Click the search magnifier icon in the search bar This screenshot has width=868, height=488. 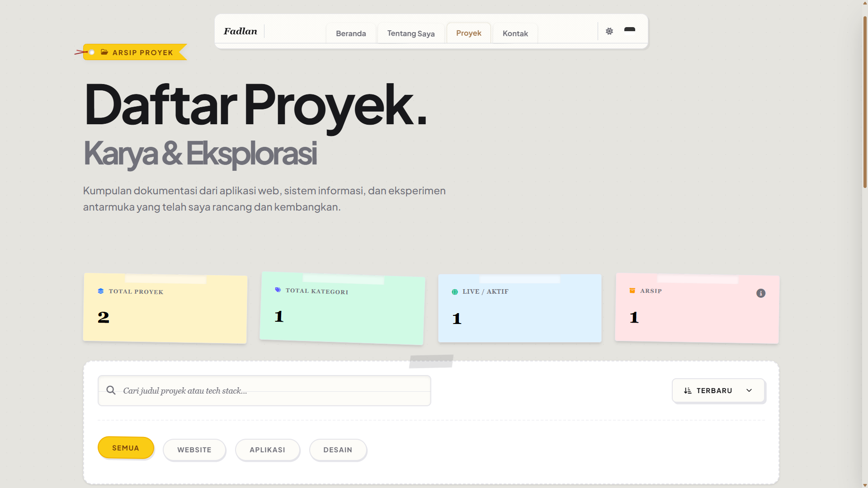[x=111, y=389]
